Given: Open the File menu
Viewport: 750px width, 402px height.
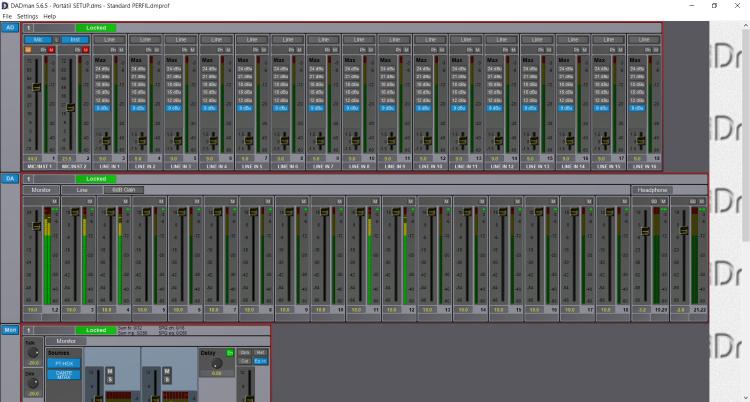Looking at the screenshot, I should (x=7, y=17).
